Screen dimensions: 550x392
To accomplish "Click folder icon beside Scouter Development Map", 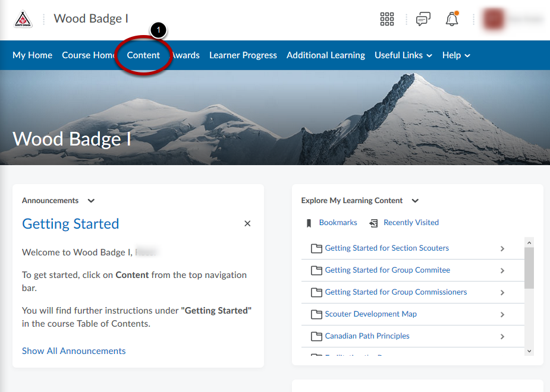I will coord(316,315).
